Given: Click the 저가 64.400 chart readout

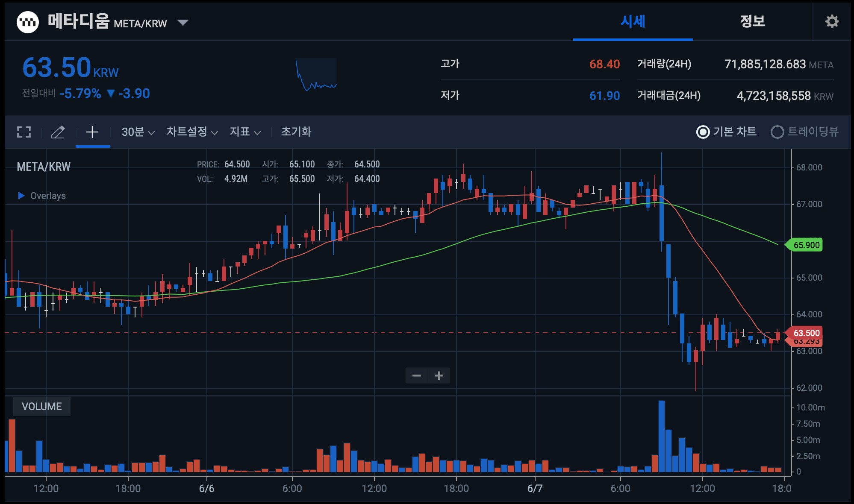Looking at the screenshot, I should point(353,179).
